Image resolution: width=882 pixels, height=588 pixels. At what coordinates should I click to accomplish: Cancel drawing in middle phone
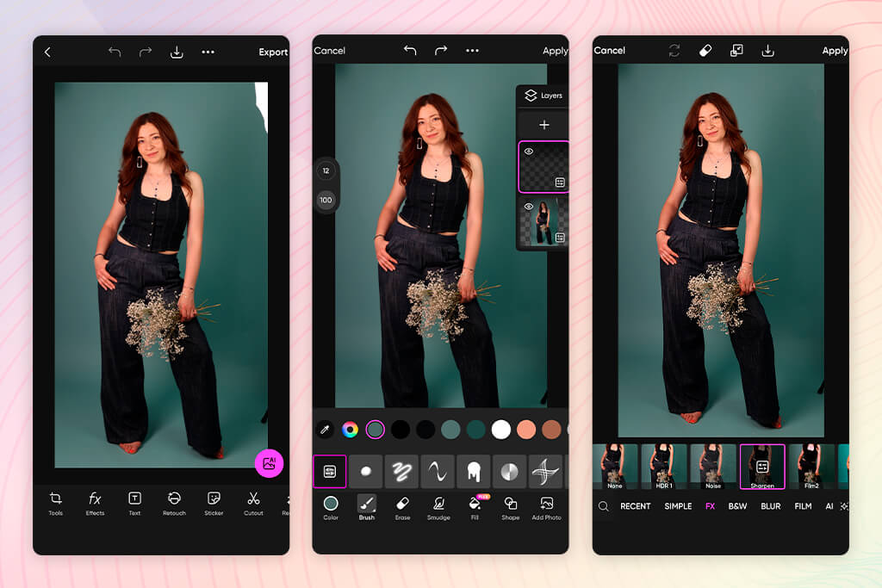point(330,51)
